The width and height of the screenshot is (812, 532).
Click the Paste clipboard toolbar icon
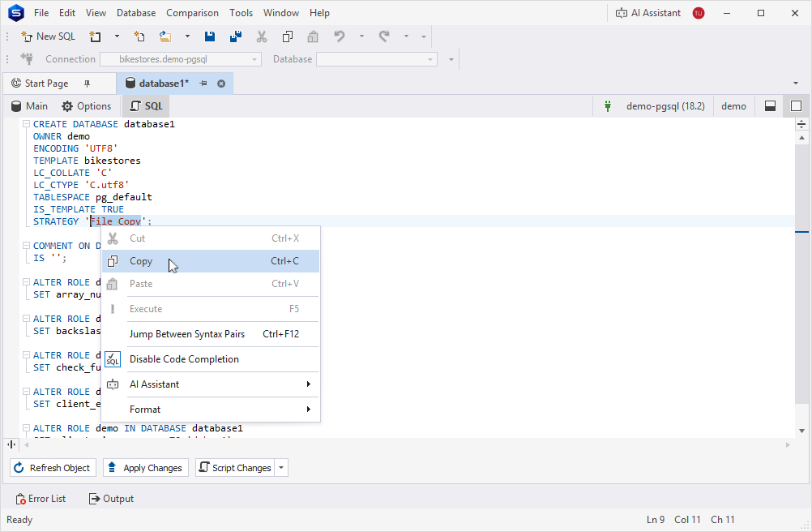[313, 36]
